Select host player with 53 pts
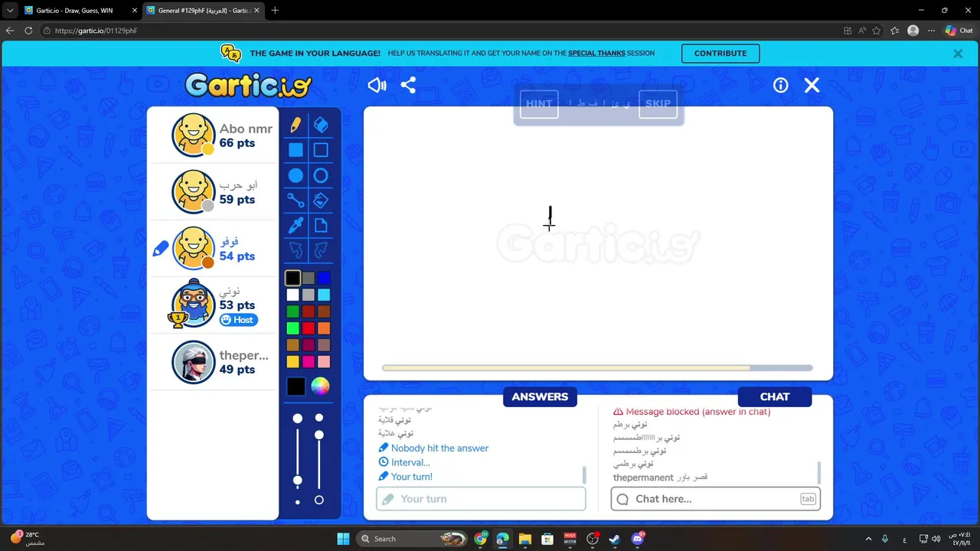The image size is (980, 551). pos(213,305)
